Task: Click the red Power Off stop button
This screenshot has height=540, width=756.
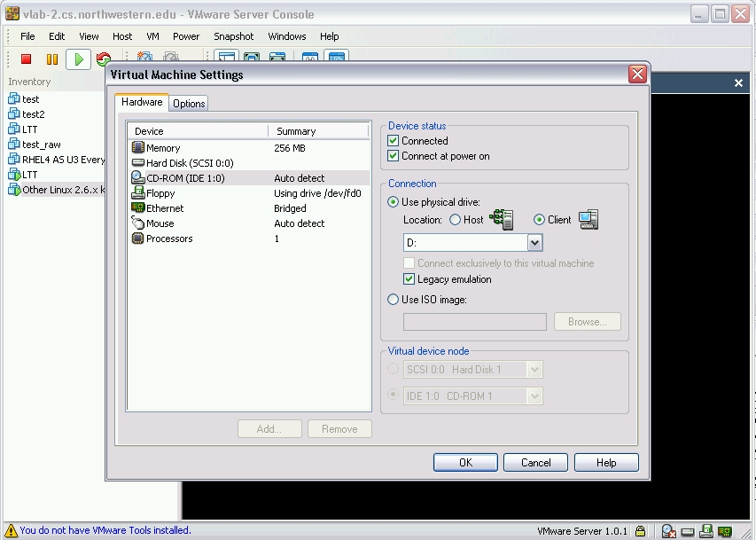Action: click(x=26, y=59)
